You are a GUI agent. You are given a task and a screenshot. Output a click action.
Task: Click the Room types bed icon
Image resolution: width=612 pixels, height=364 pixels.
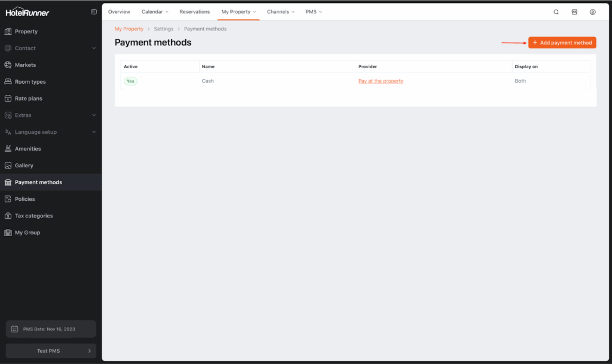point(8,82)
